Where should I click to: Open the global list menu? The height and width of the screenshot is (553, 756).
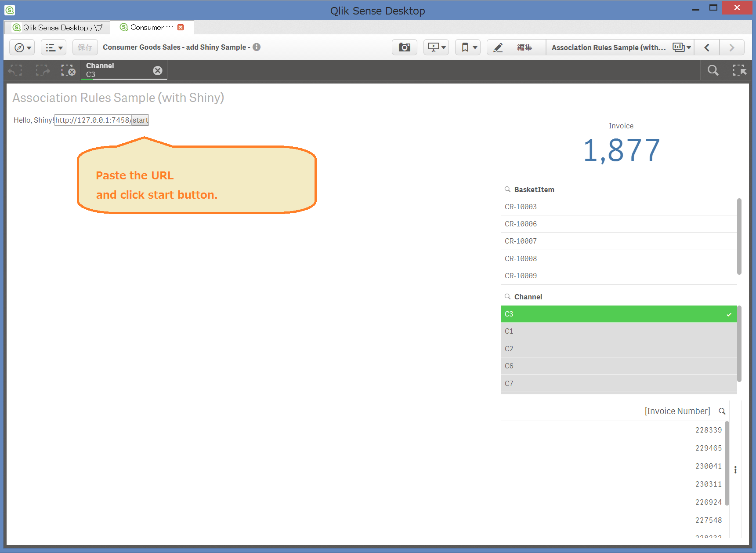tap(54, 47)
